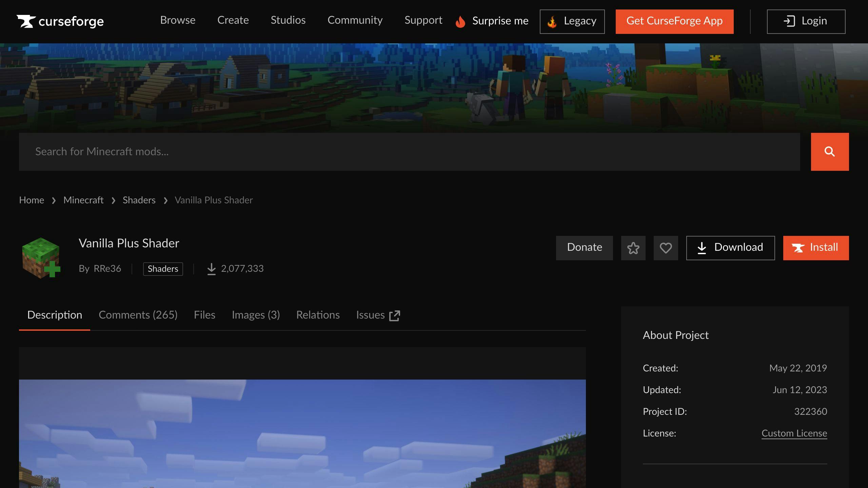Open the Support menu
The width and height of the screenshot is (868, 488).
[x=423, y=20]
